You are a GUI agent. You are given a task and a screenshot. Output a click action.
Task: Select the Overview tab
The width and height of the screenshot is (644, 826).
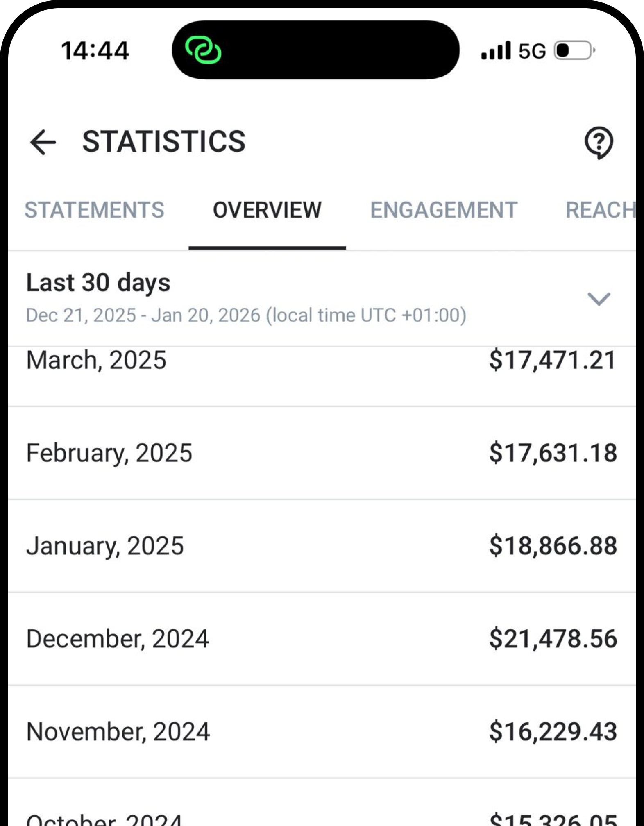[x=267, y=210]
